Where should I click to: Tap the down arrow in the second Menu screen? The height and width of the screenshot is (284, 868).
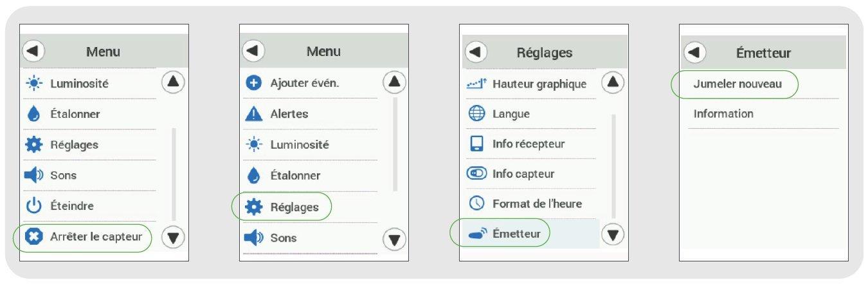pyautogui.click(x=393, y=240)
